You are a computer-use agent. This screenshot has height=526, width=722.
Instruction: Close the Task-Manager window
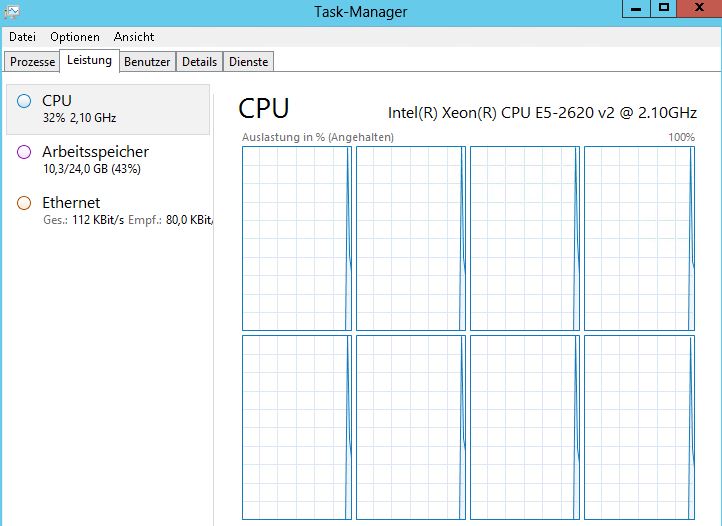point(699,9)
